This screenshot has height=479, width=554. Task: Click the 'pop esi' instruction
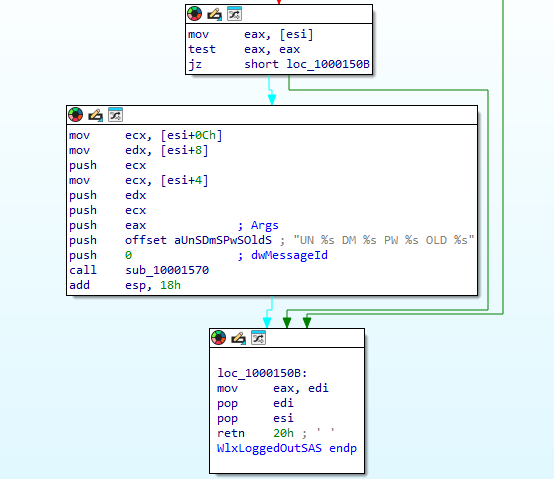click(255, 418)
